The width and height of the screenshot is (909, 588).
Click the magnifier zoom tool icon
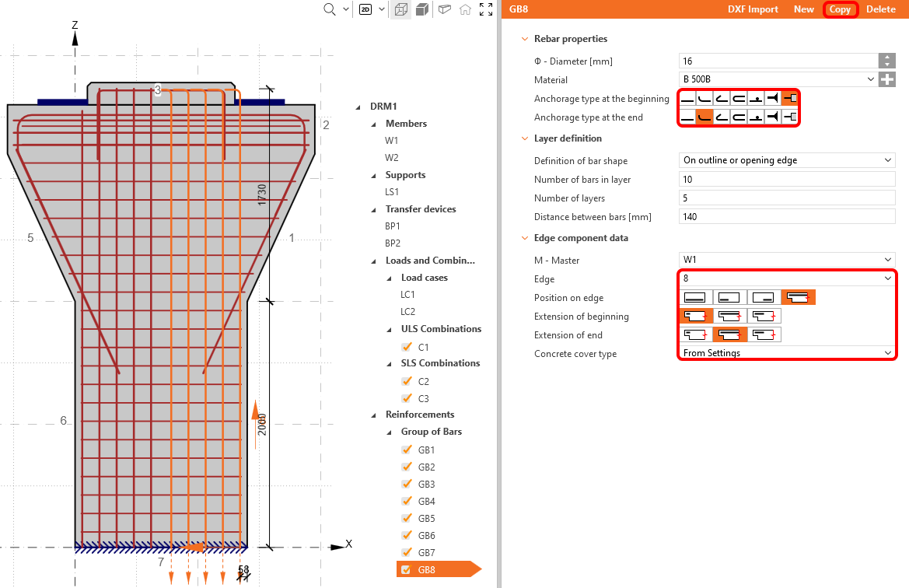pos(330,9)
